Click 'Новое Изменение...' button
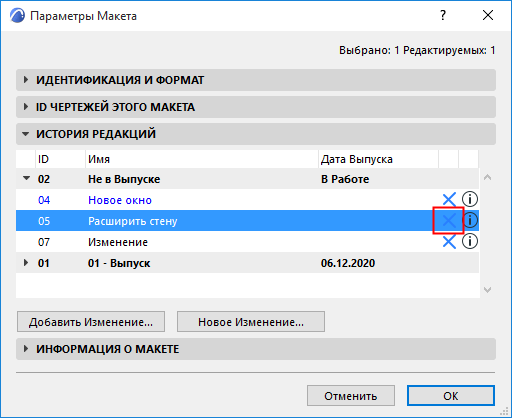The width and height of the screenshot is (512, 418). (251, 322)
